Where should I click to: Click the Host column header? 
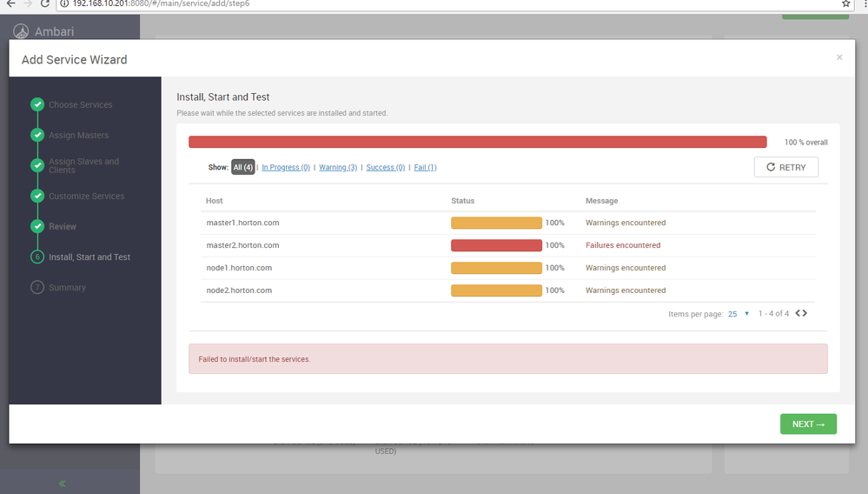(x=215, y=201)
